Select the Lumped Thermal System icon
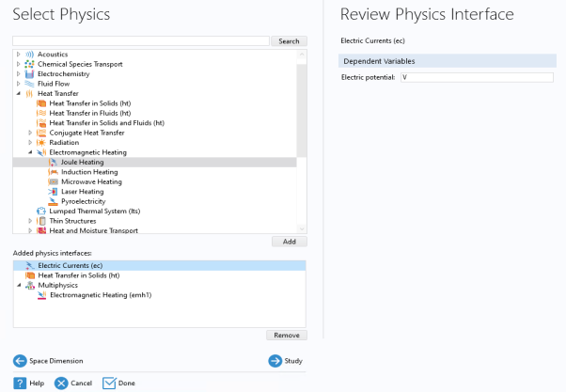The image size is (566, 392). (41, 212)
